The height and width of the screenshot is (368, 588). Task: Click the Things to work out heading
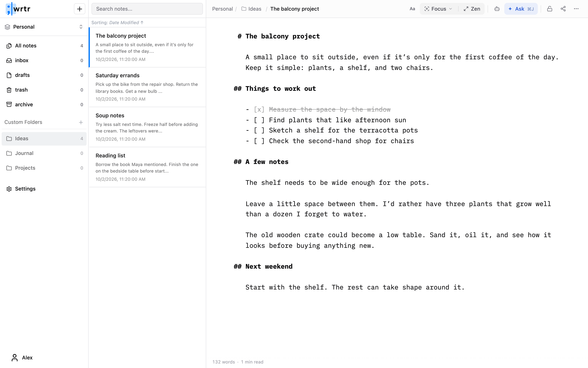(281, 89)
